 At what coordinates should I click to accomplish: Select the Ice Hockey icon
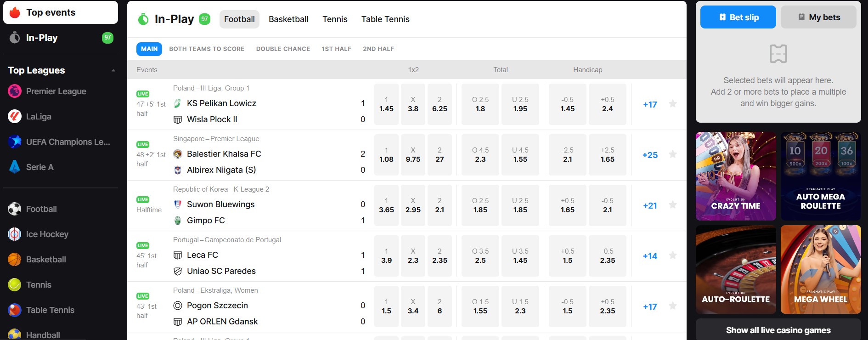15,234
